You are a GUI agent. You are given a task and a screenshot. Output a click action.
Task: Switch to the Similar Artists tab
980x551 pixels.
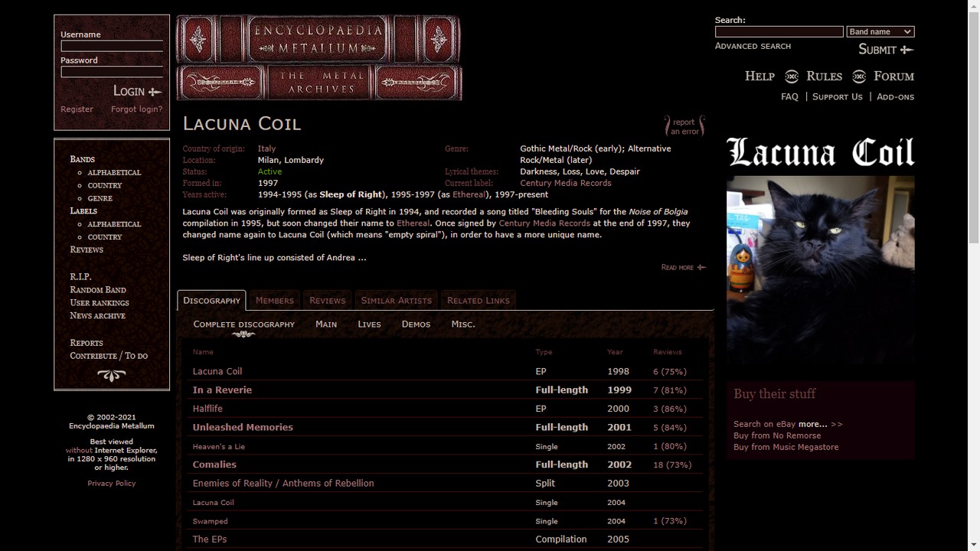pos(397,301)
